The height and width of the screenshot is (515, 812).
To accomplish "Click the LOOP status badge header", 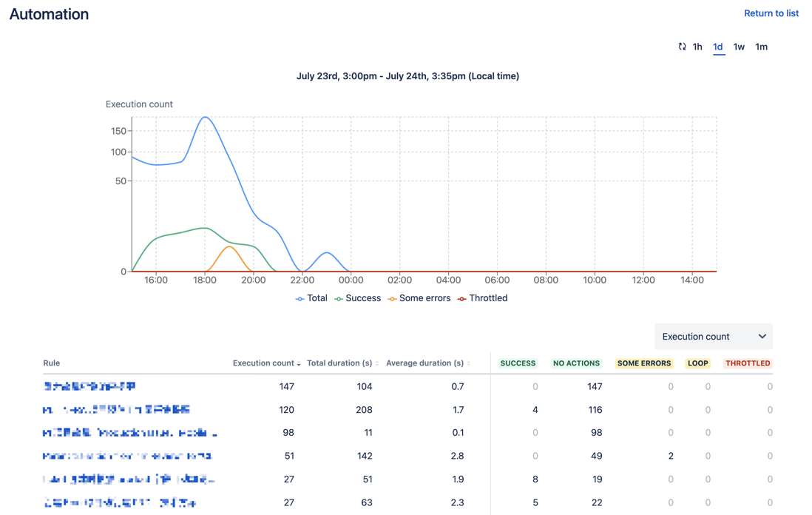I will tap(697, 363).
